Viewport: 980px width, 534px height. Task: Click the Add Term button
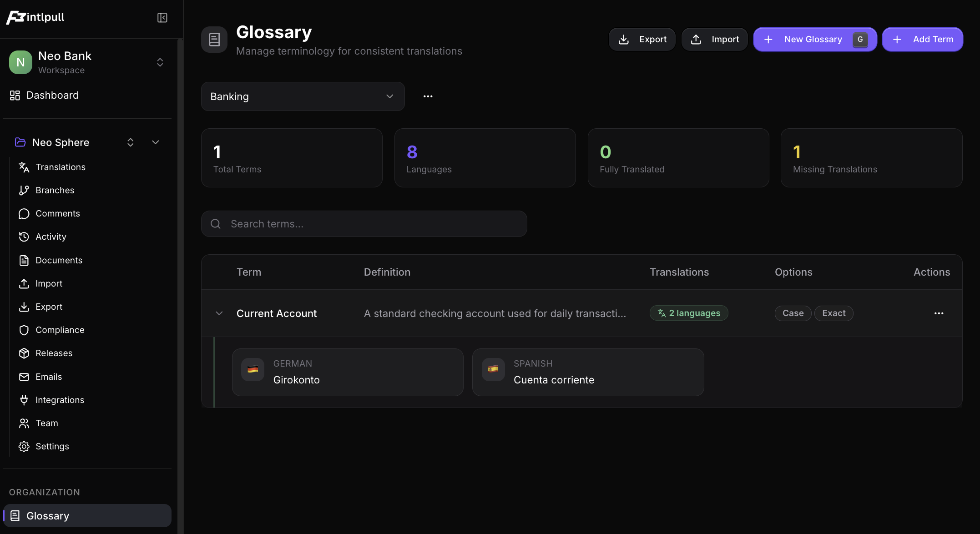922,39
